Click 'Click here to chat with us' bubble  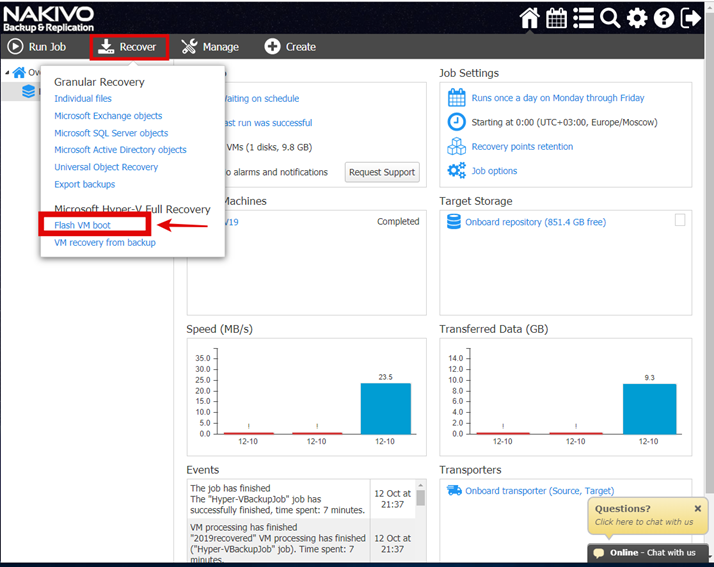click(x=644, y=522)
